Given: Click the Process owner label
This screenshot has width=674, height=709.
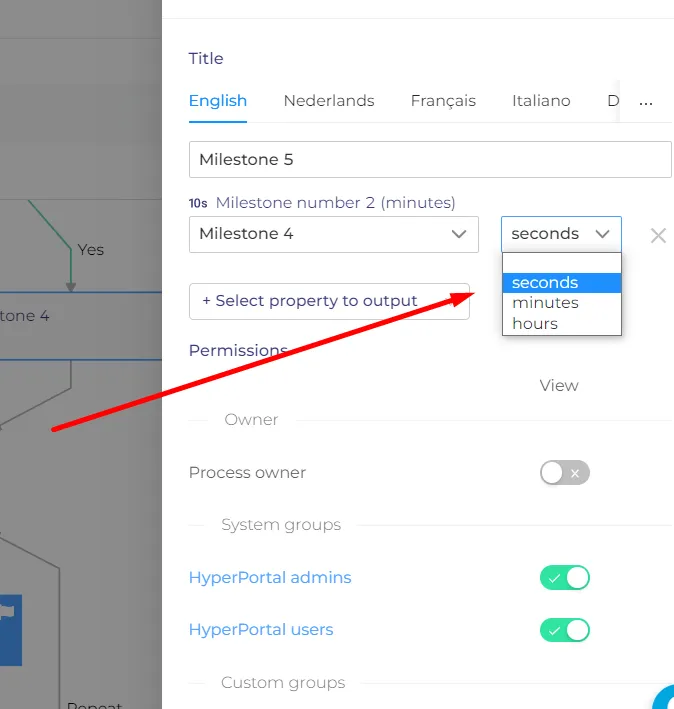Looking at the screenshot, I should coord(247,473).
